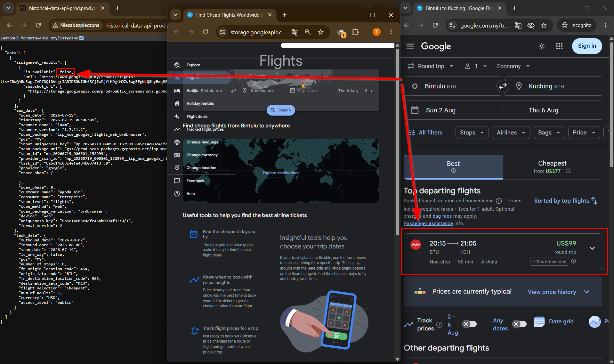Expand View price history
The height and width of the screenshot is (364, 614).
(x=559, y=292)
